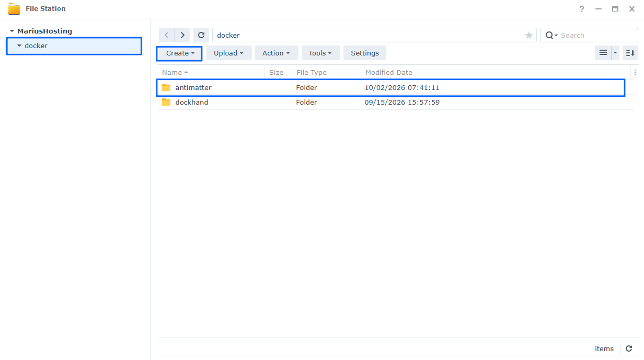Click the antimatter folder icon

click(166, 87)
